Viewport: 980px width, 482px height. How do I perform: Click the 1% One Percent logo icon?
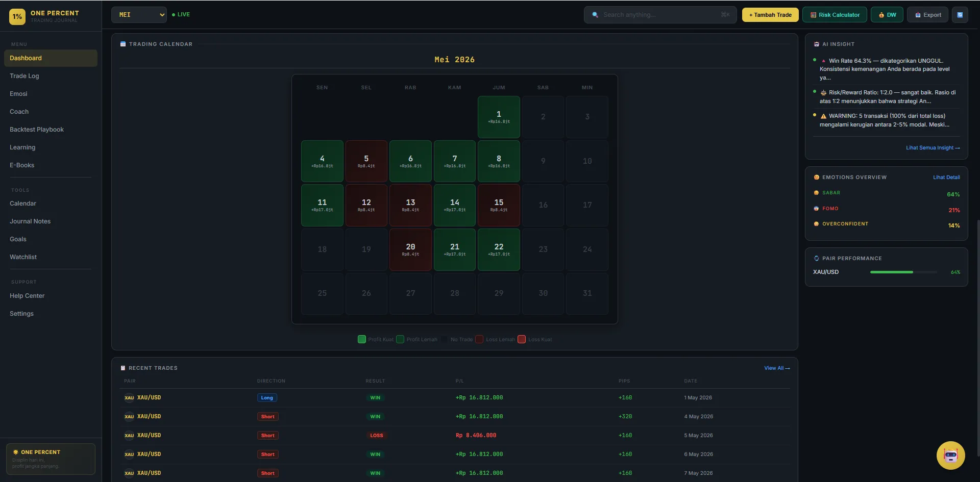coord(17,16)
